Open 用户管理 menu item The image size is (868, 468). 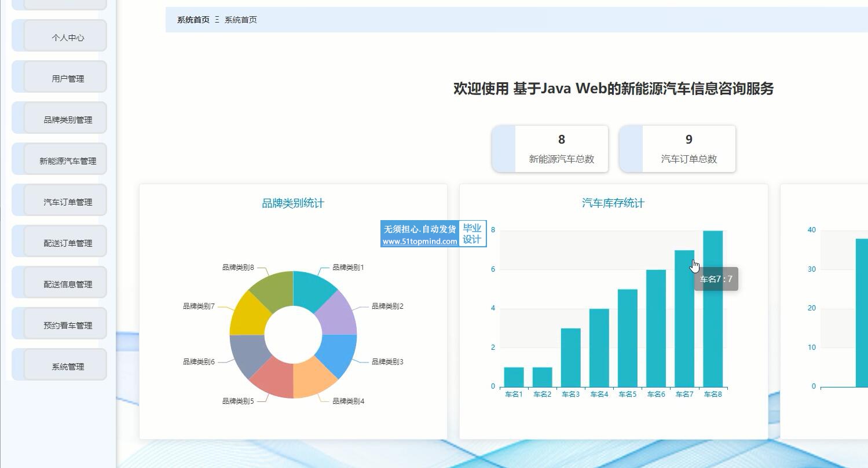click(67, 79)
